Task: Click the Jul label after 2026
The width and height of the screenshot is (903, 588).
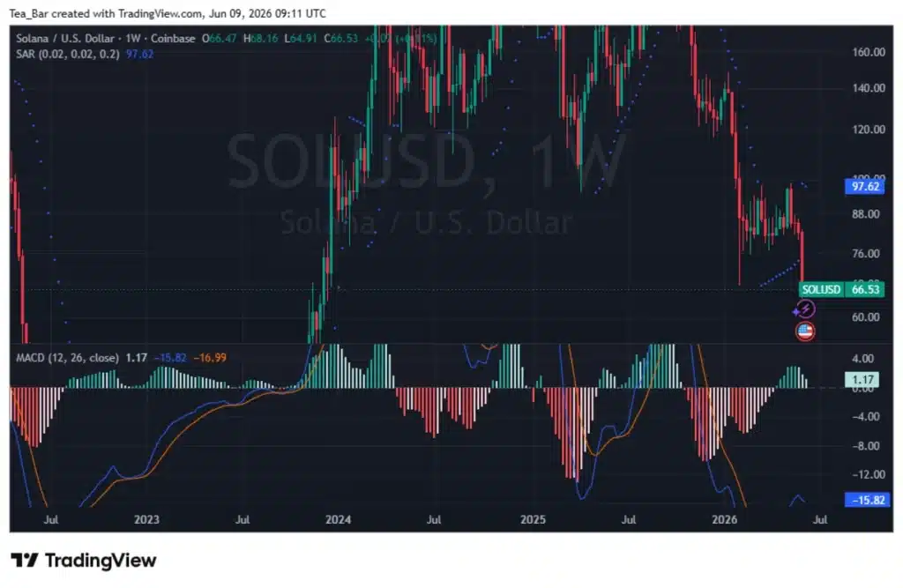Action: [819, 519]
